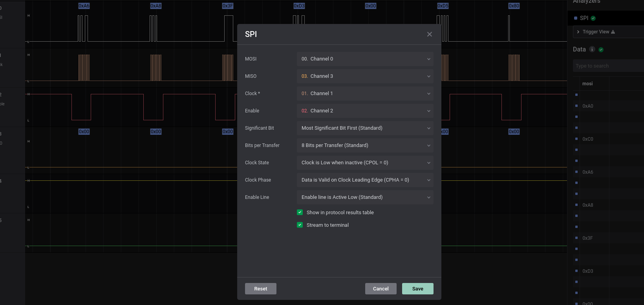Select the SPI analyzer in the Analyzers panel
Viewport: 644px width, 305px height.
[584, 18]
